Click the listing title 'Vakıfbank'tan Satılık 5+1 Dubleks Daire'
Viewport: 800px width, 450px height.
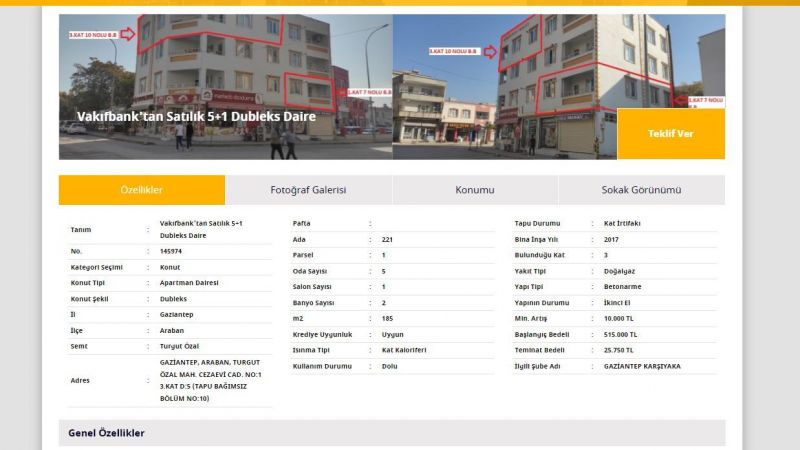pyautogui.click(x=196, y=116)
